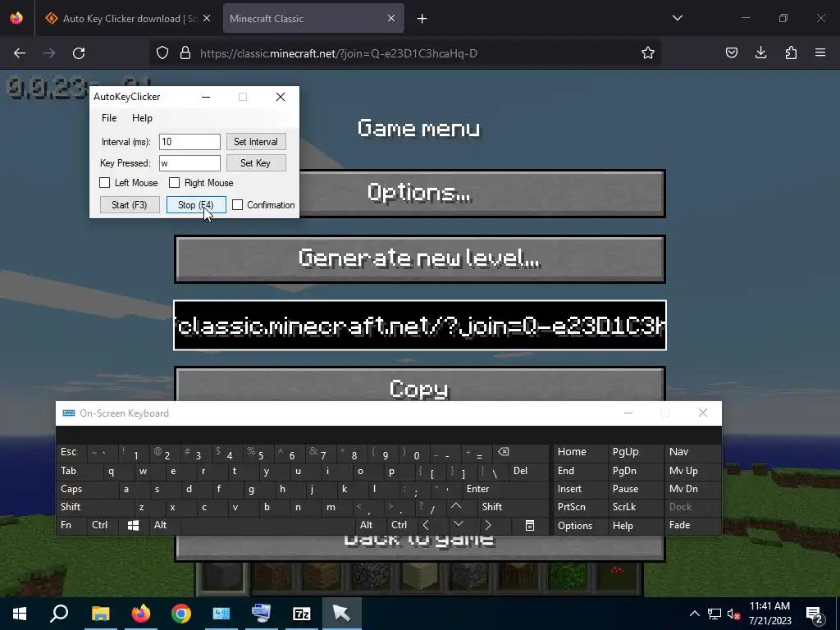The image size is (840, 630).
Task: Toggle the Nav key on On-Screen Keyboard
Action: [x=692, y=452]
